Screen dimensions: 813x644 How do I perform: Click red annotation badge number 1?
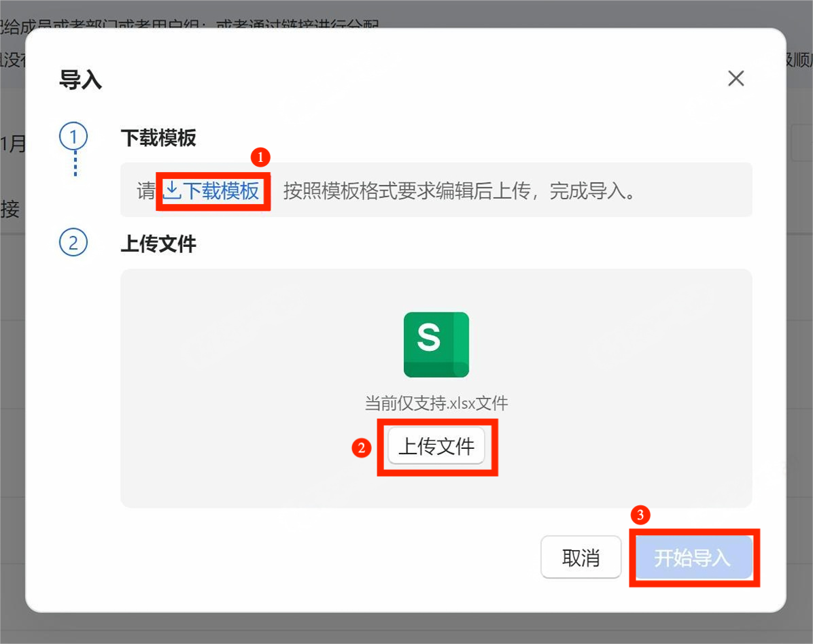tap(260, 158)
